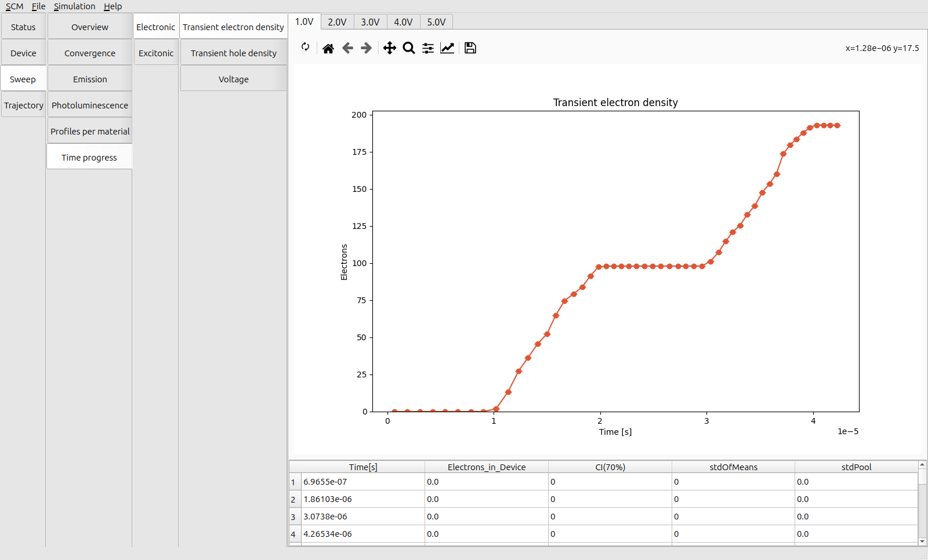Open the File menu
The image size is (928, 560).
[x=38, y=6]
